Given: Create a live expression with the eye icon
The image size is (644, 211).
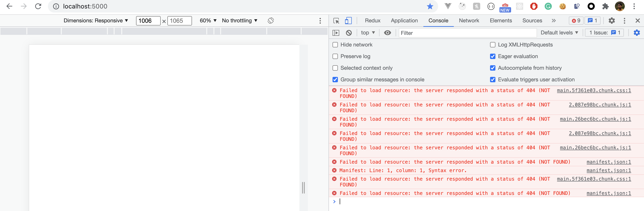Looking at the screenshot, I should pos(387,33).
